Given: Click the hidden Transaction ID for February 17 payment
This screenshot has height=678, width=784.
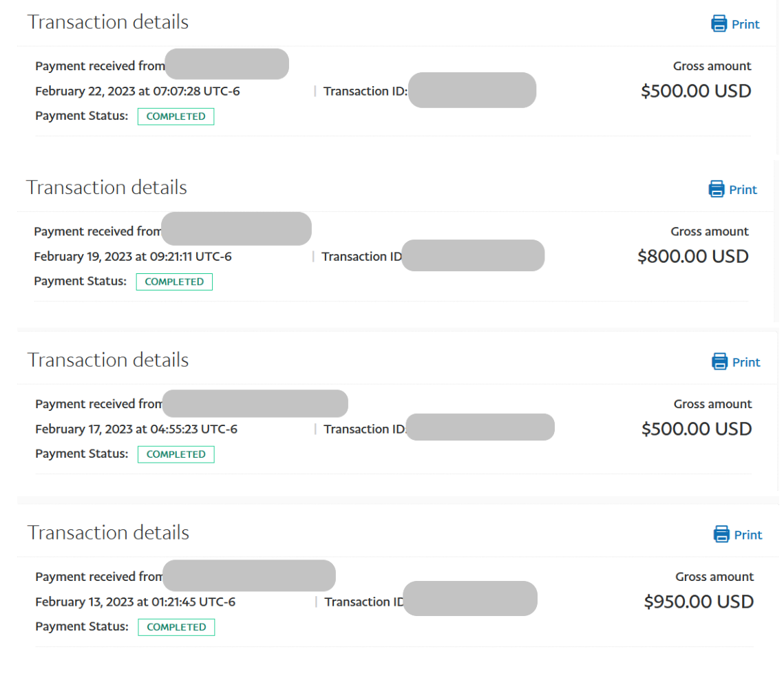Looking at the screenshot, I should click(x=480, y=427).
